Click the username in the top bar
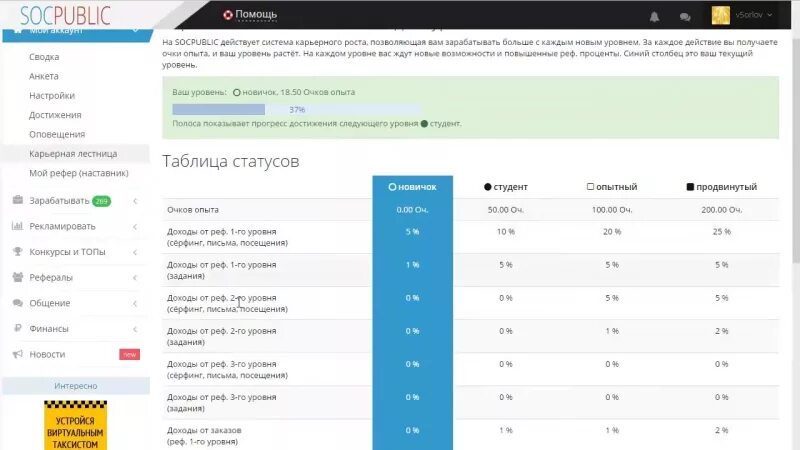Screen dimensions: 800x450 (x=749, y=15)
